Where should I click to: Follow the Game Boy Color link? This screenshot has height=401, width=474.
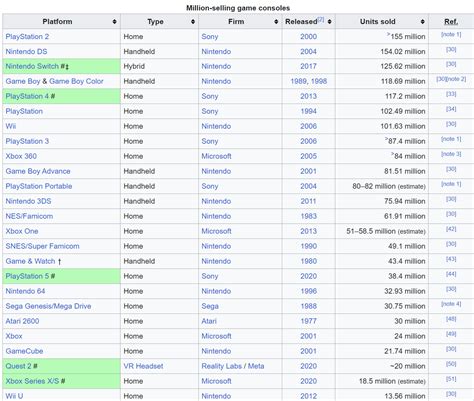76,81
